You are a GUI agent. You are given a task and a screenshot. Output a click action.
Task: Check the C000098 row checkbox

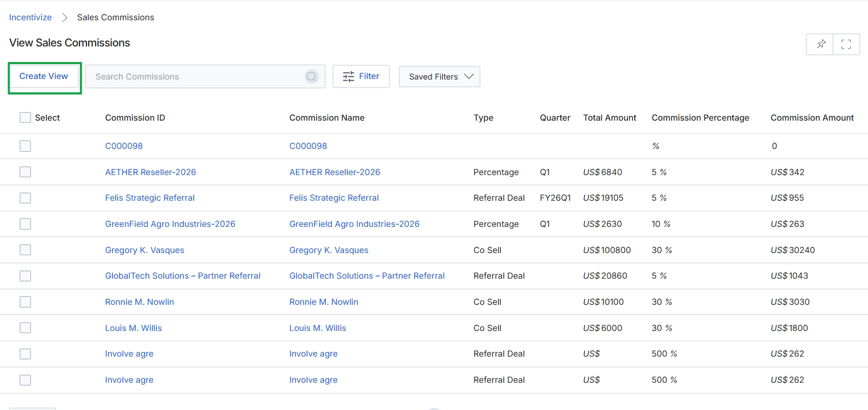[25, 146]
